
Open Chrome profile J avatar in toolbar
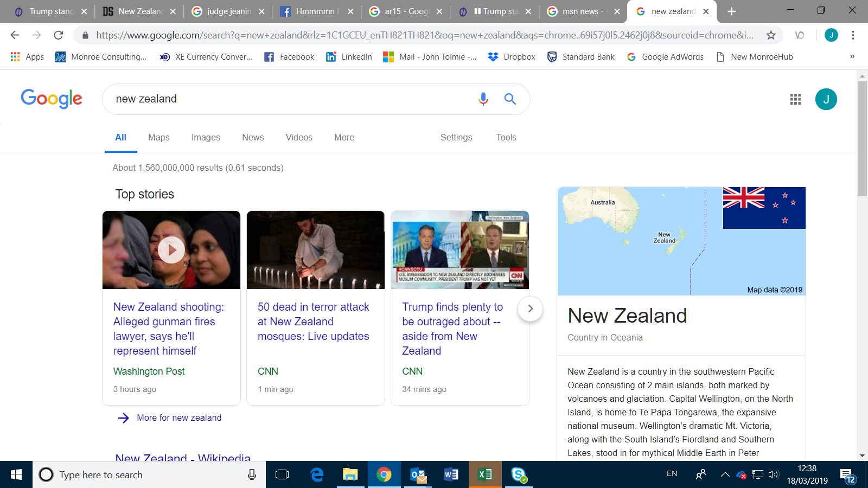pos(831,35)
